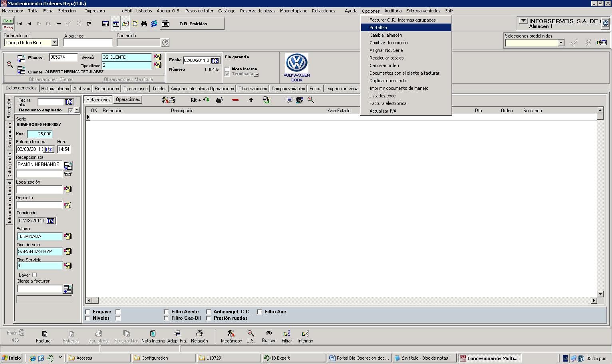The width and height of the screenshot is (612, 364).
Task: Select the Peso currency button
Action: click(x=8, y=28)
